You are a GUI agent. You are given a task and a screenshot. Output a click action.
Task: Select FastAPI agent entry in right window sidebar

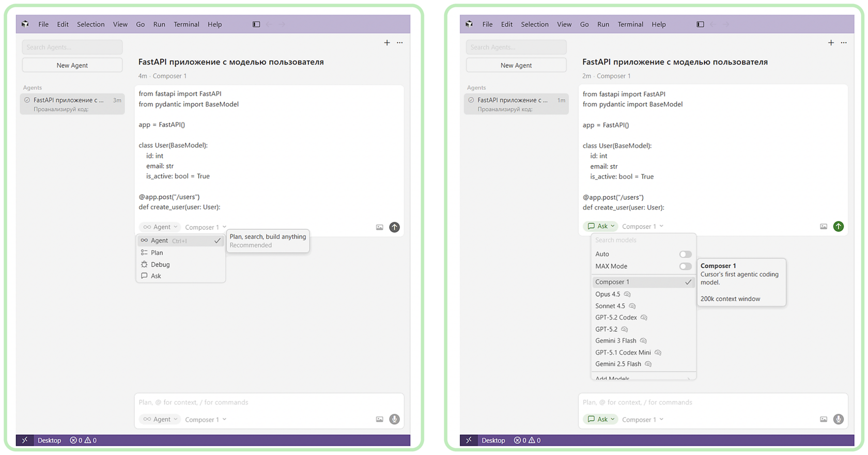[516, 104]
